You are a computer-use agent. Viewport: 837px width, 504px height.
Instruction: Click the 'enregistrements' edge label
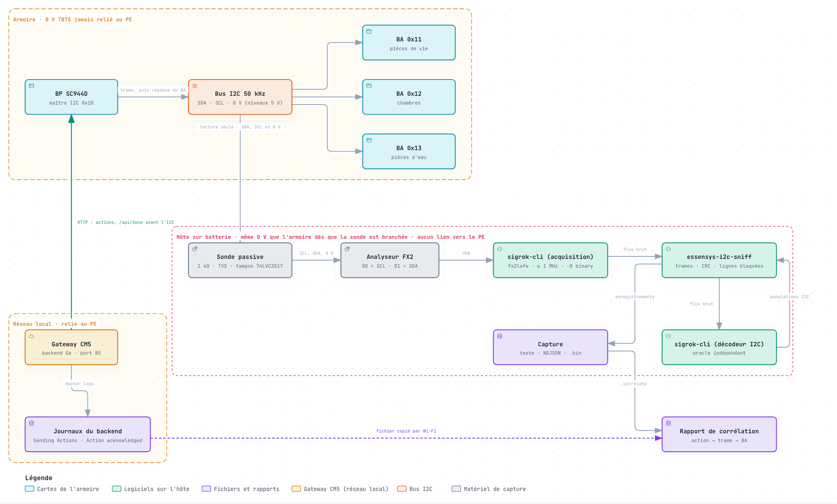coord(635,297)
